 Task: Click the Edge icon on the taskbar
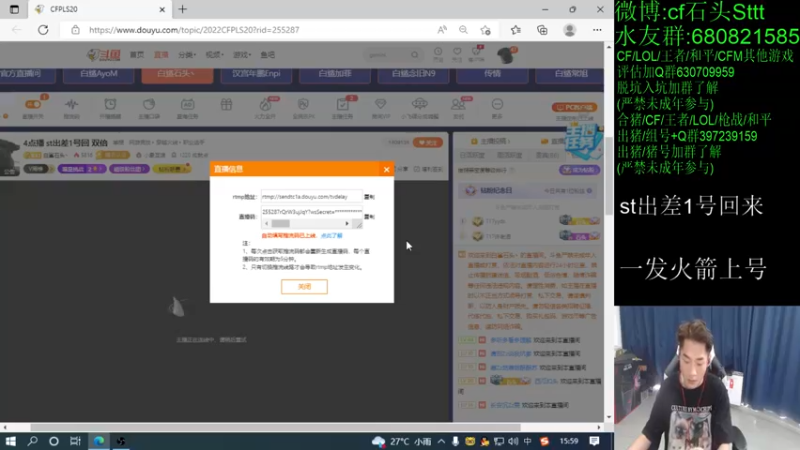pos(99,441)
